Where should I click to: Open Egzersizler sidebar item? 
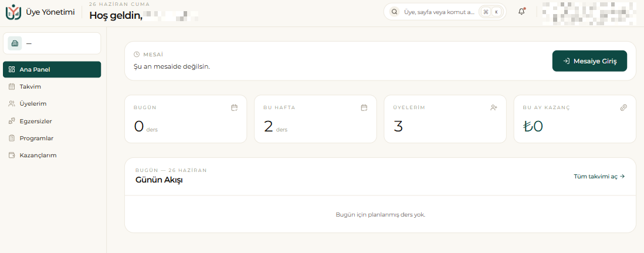[x=52, y=122]
